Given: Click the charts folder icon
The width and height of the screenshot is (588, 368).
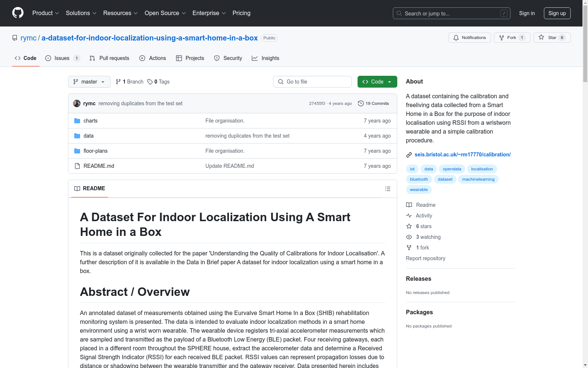Looking at the screenshot, I should 77,121.
